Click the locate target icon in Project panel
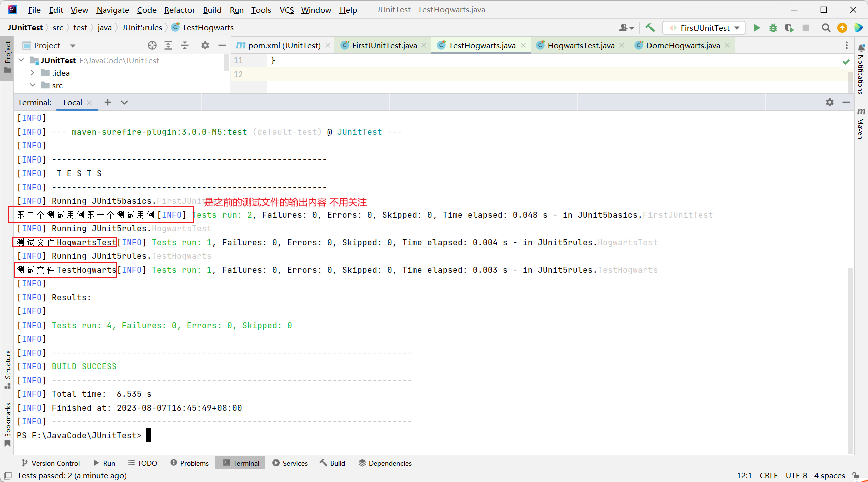 point(152,45)
